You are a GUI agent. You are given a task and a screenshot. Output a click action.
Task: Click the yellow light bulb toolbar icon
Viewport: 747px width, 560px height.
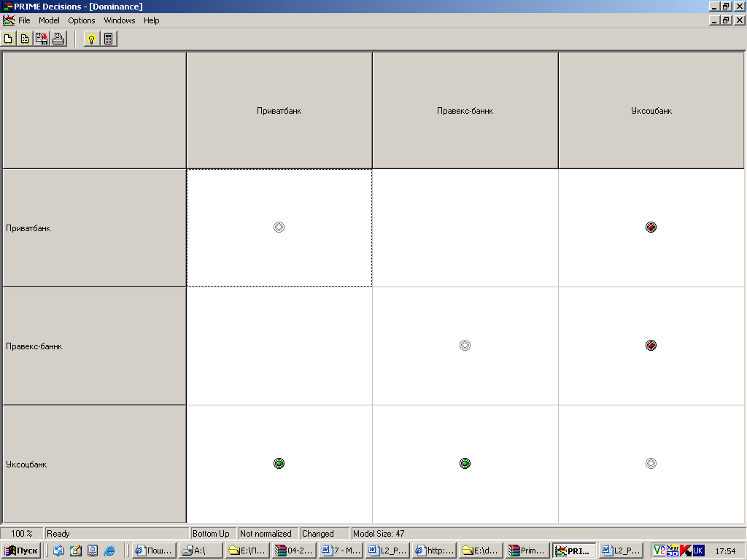(91, 39)
